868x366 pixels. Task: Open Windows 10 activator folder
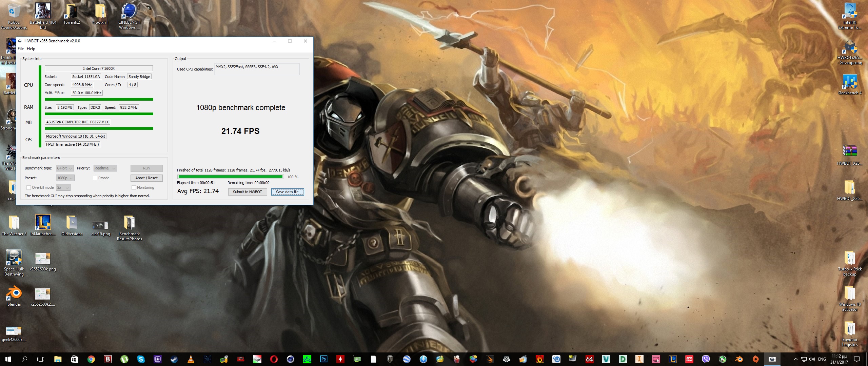[x=850, y=298]
